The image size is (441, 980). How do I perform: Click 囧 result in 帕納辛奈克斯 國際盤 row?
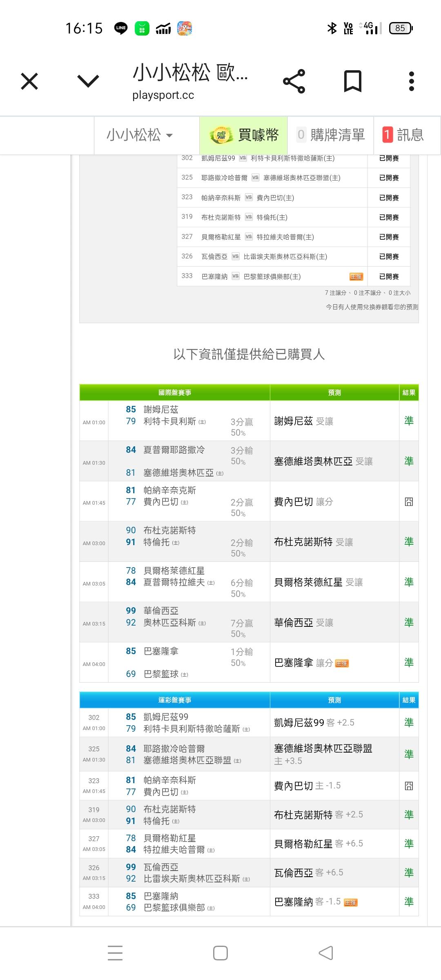[409, 501]
